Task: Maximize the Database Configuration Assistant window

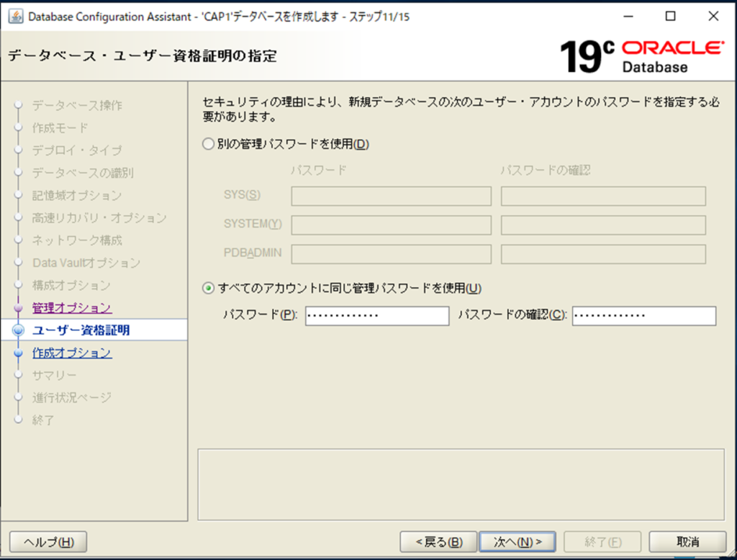Action: point(670,17)
